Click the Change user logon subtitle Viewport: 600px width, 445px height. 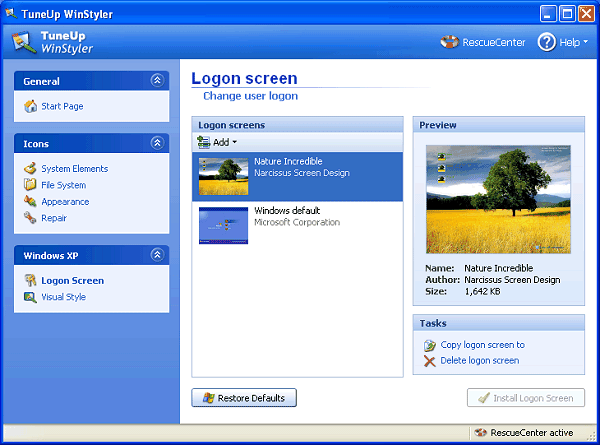click(x=250, y=96)
